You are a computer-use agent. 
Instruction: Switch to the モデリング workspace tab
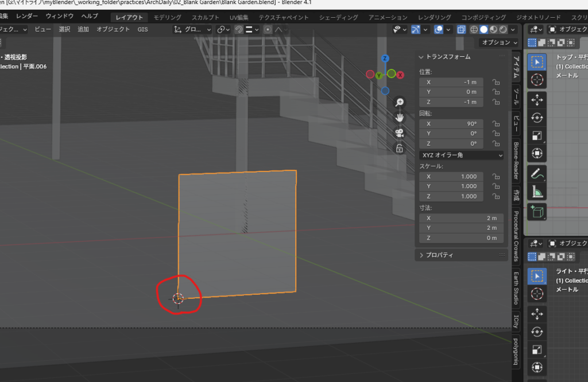click(167, 18)
